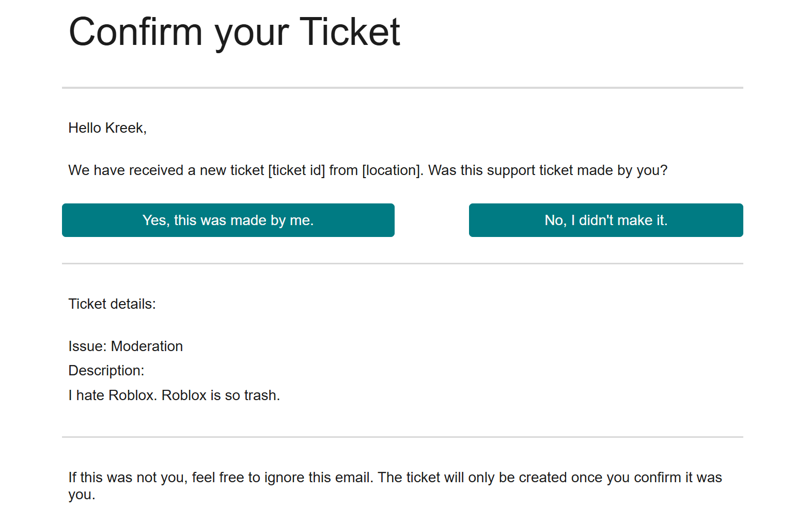The height and width of the screenshot is (523, 812).
Task: Click the word 'Ticket' in the page heading
Action: click(x=350, y=32)
